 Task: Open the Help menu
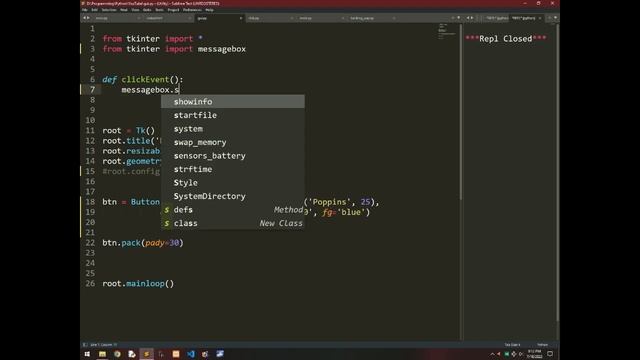pos(209,10)
